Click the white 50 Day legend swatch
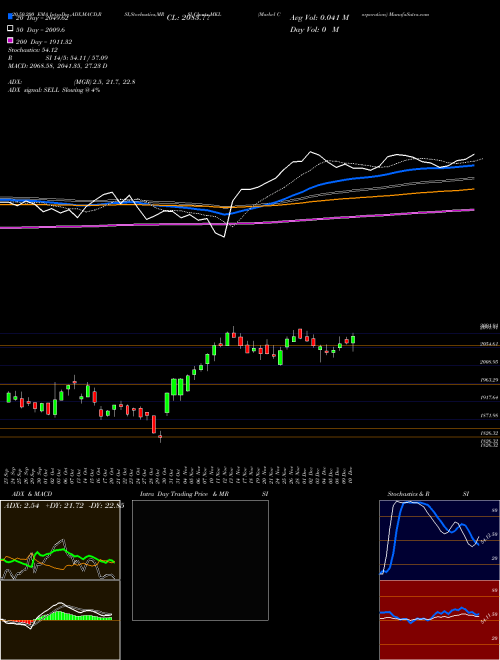The width and height of the screenshot is (500, 660). (x=10, y=29)
